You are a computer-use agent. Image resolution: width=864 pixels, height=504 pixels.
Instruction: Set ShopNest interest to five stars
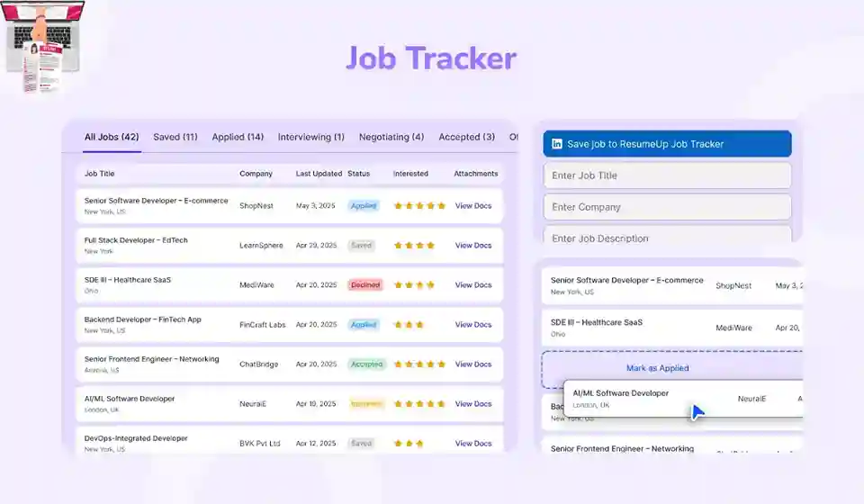(x=441, y=205)
